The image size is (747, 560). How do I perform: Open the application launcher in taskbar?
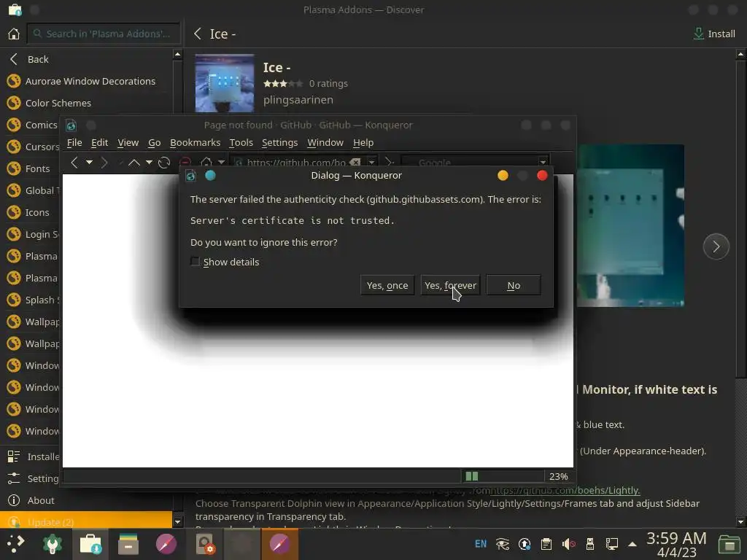[15, 544]
